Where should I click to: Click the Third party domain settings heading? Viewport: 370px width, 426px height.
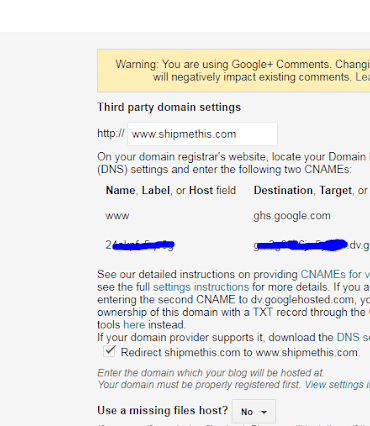coord(169,107)
